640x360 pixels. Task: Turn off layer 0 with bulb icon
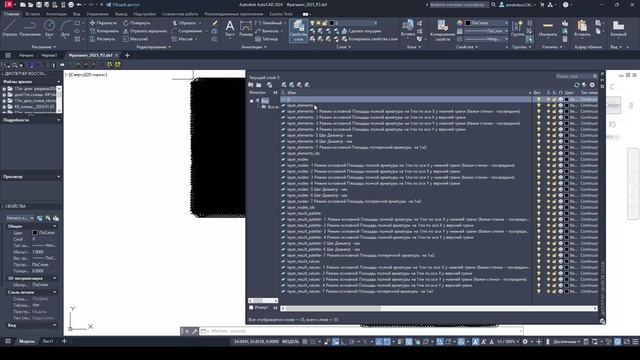pos(538,99)
